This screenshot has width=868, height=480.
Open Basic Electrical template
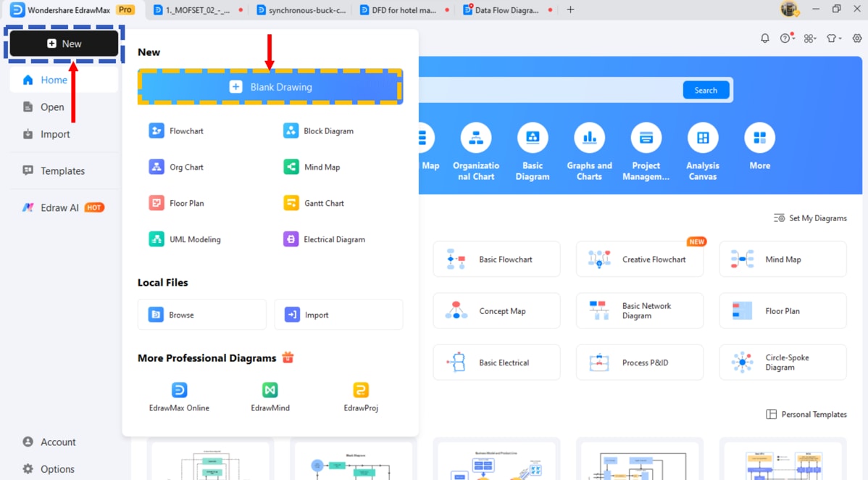[x=496, y=363]
